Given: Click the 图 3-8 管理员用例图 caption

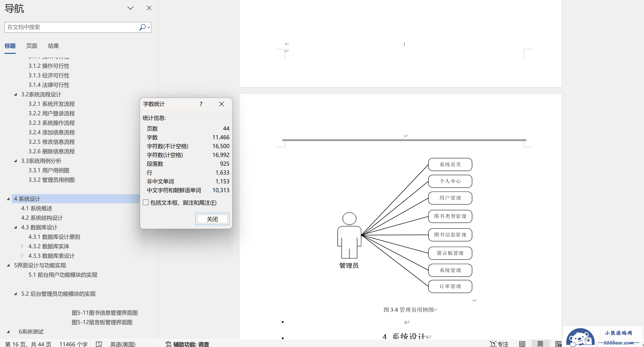Looking at the screenshot, I should [409, 310].
